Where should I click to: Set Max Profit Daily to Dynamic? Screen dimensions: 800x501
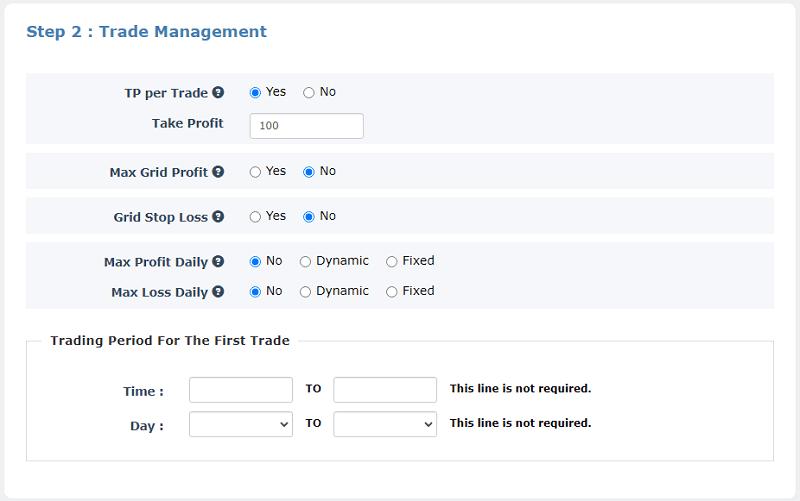pos(306,262)
